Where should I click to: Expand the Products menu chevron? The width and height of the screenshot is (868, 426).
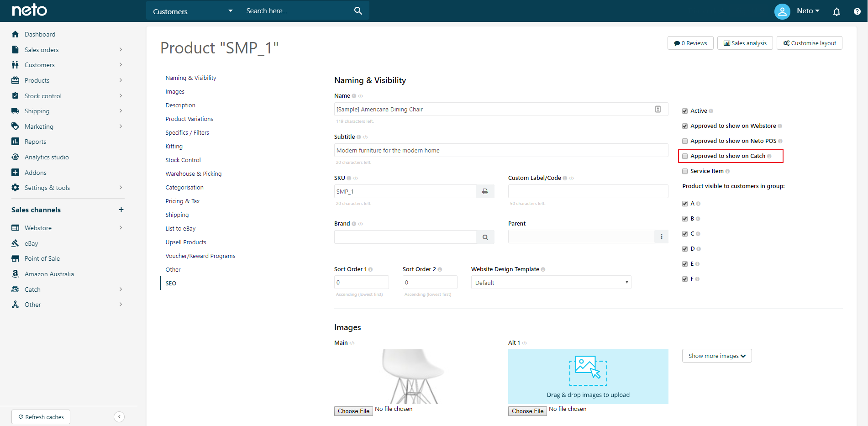(x=121, y=80)
